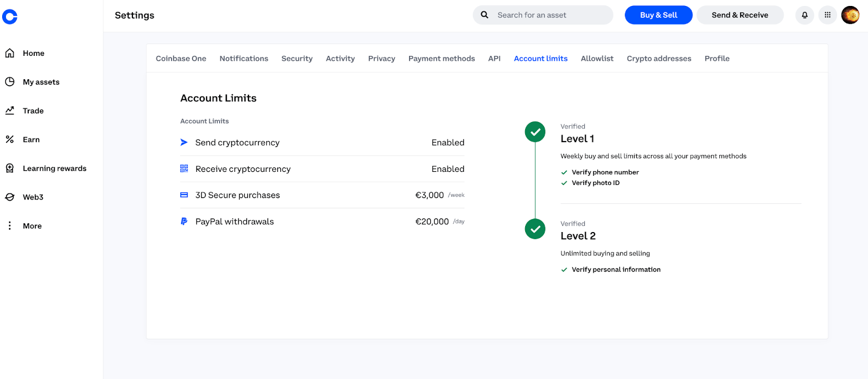Open Learning rewards in sidebar

tap(54, 168)
